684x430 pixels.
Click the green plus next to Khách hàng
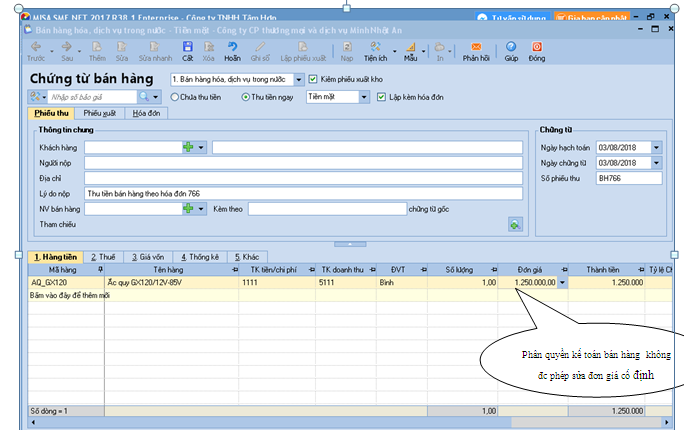pyautogui.click(x=187, y=147)
